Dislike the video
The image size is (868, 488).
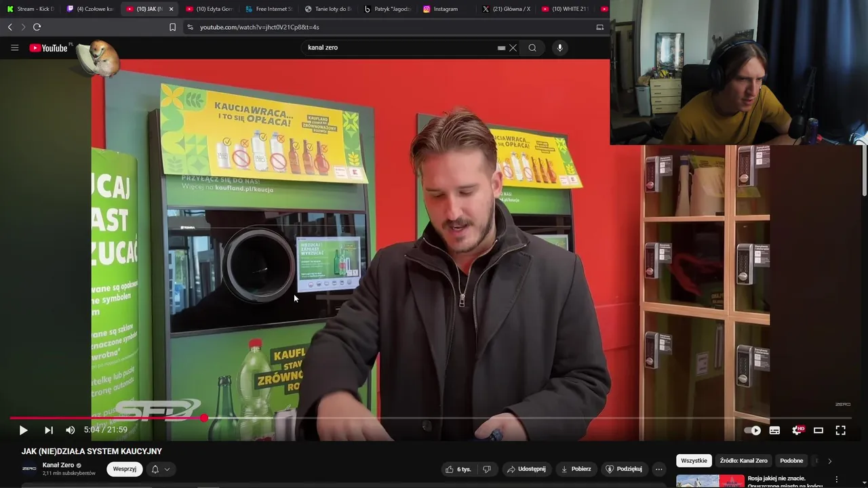pos(486,469)
